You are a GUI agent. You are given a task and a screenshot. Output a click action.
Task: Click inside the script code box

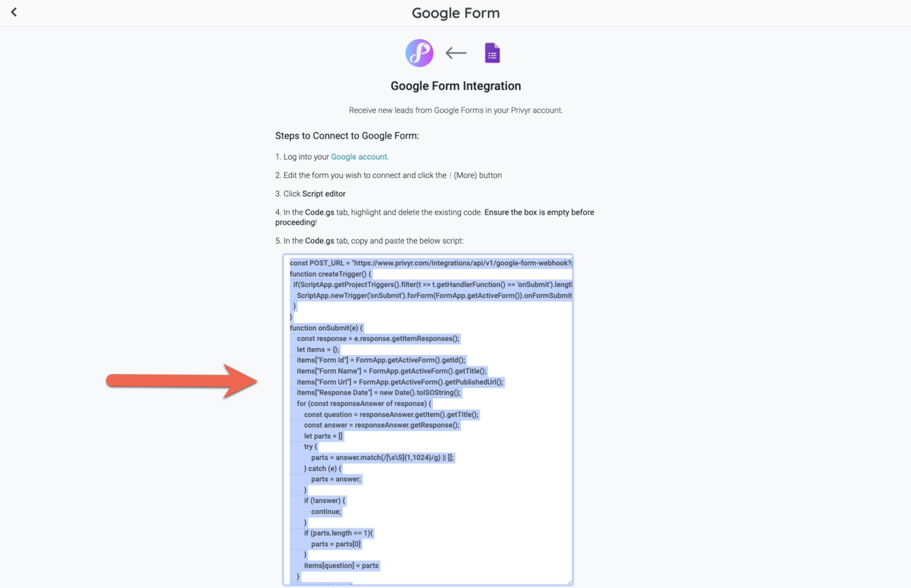427,415
